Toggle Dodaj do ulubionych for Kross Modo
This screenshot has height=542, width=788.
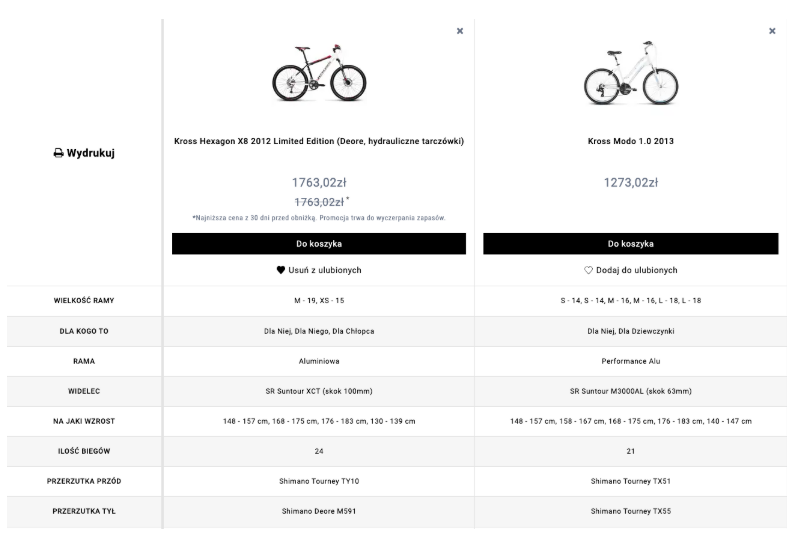[636, 270]
